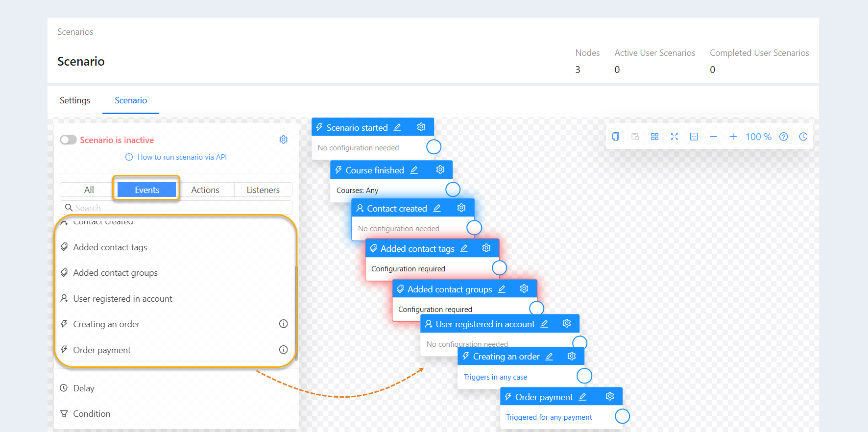The height and width of the screenshot is (432, 868).
Task: Click output connector of Added contact groups node
Action: coord(537,308)
